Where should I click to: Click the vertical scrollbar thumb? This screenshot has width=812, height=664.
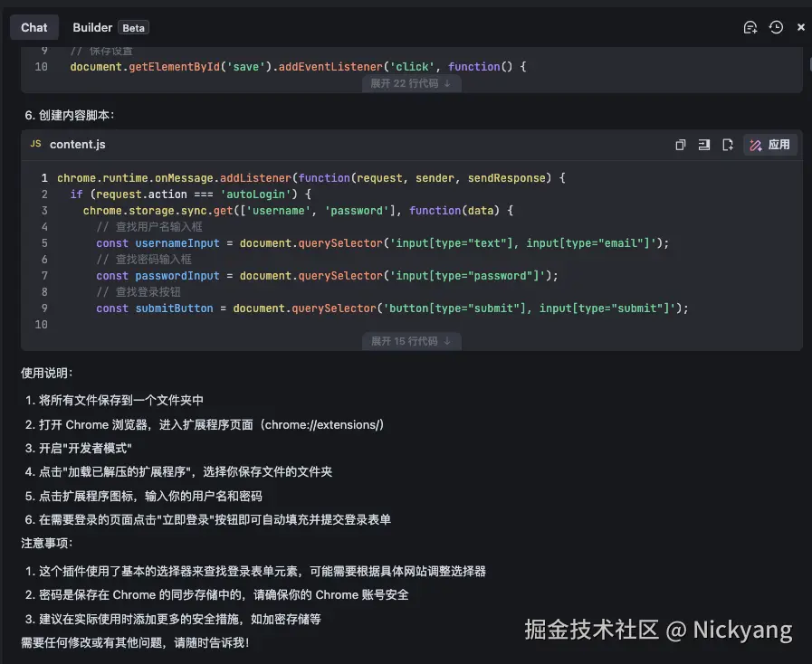pos(810,64)
